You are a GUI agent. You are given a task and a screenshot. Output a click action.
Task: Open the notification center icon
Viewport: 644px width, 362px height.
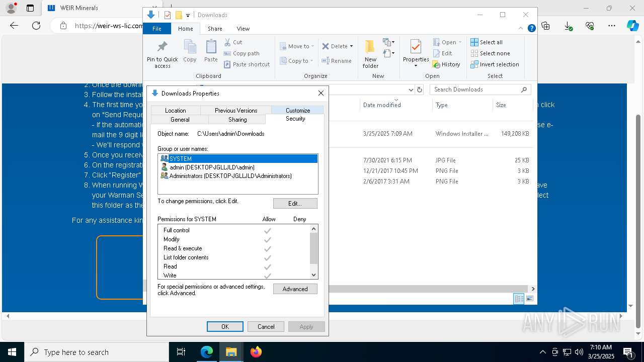point(628,352)
